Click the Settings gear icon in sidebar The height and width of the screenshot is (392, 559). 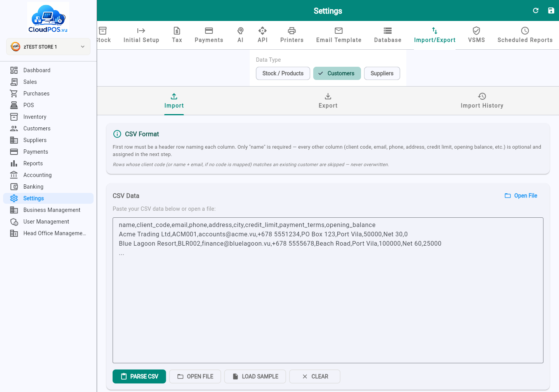pyautogui.click(x=14, y=198)
